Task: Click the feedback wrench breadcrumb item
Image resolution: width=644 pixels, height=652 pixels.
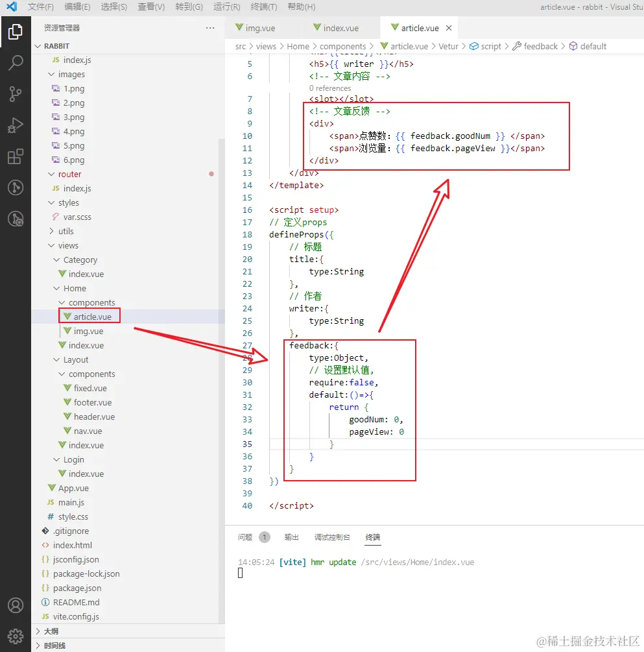Action: 535,46
